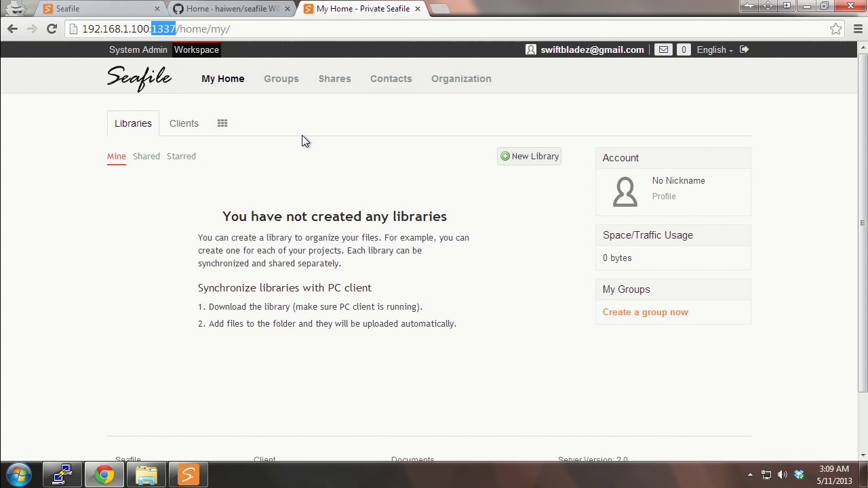Open the Contacts navigation item
The height and width of the screenshot is (488, 868).
[x=391, y=79]
